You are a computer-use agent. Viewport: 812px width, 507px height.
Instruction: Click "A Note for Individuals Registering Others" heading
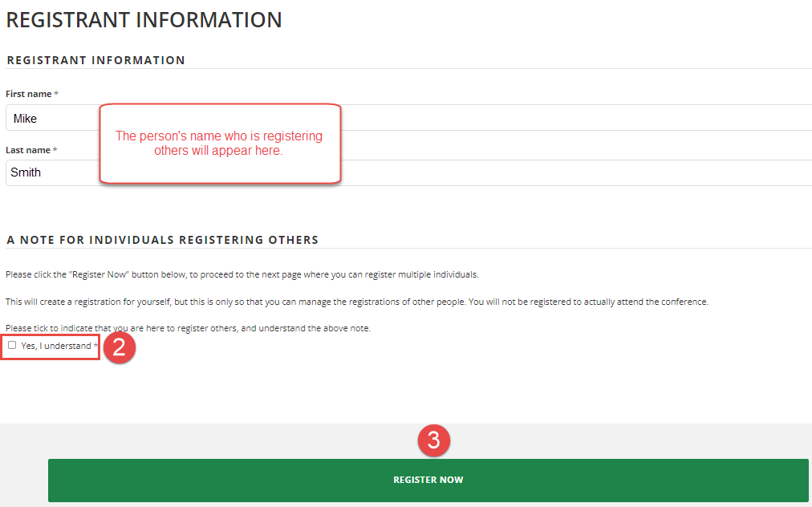coord(162,240)
